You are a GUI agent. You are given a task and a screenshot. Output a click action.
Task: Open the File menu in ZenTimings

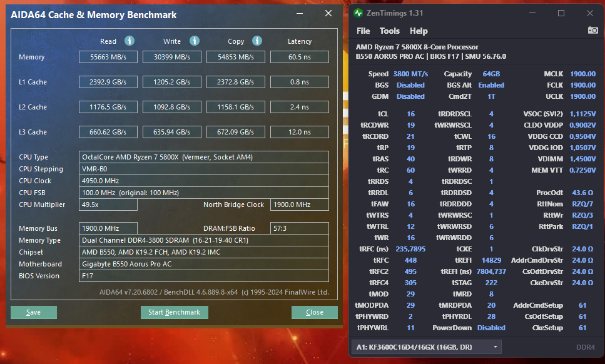tap(363, 31)
